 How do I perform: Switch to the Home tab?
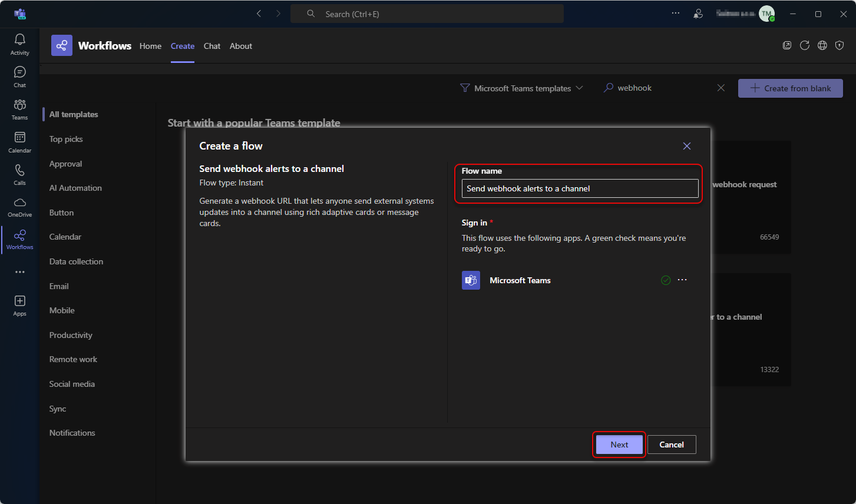click(150, 46)
